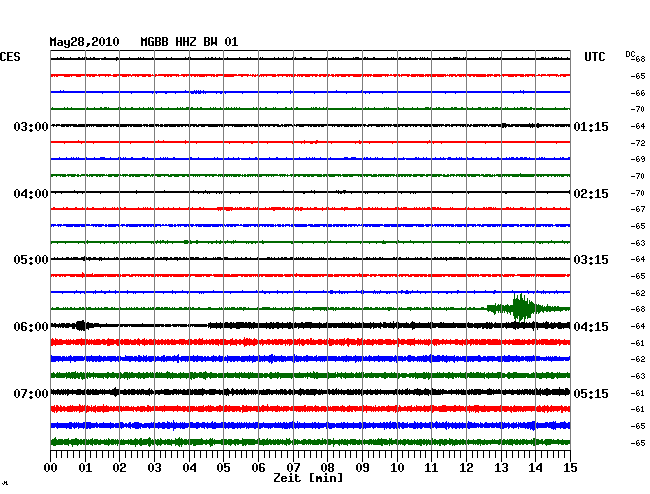Click the Zeit [min] axis title
The image size is (650, 494).
coord(308,478)
